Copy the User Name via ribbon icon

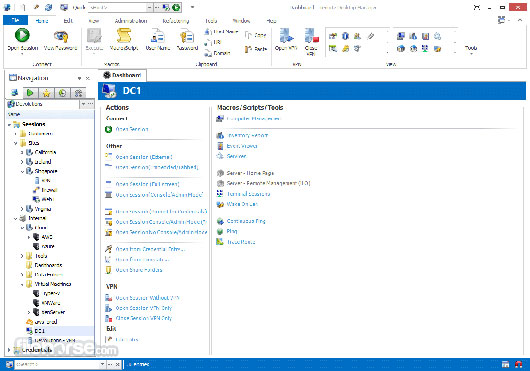pos(158,35)
